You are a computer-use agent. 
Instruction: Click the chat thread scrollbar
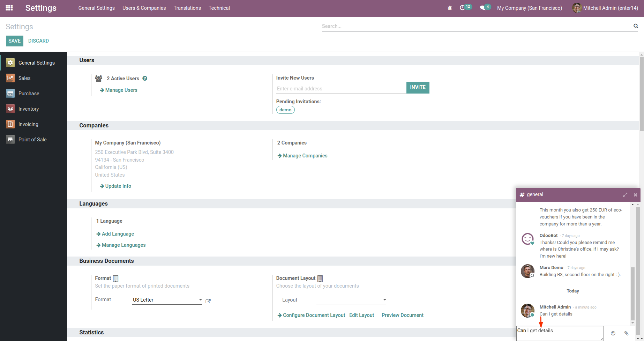[632, 294]
